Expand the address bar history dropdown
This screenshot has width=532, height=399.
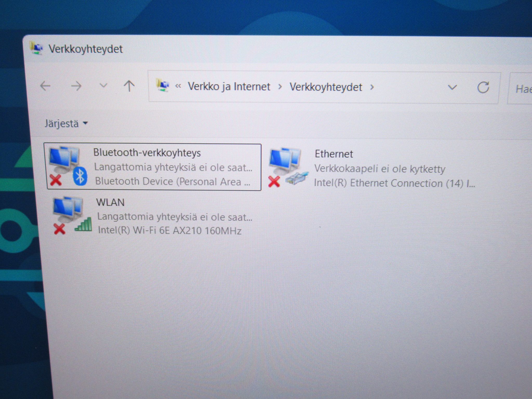(x=453, y=88)
